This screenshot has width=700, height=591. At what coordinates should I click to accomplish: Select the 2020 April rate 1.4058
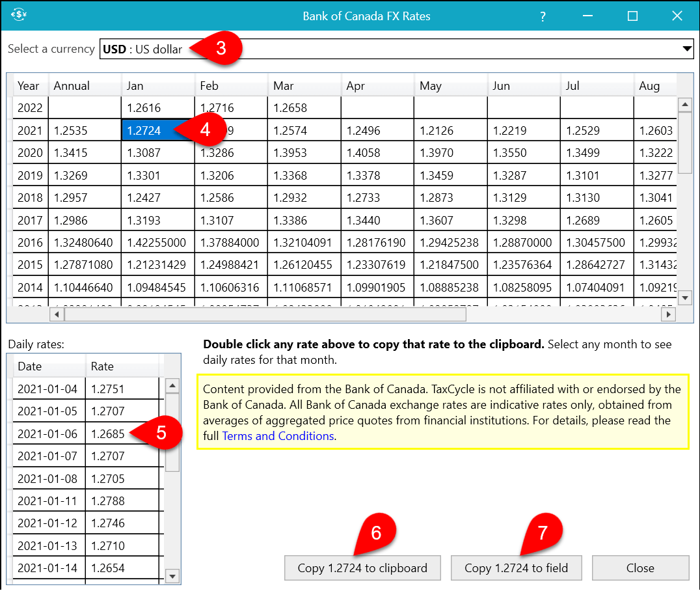[x=377, y=153]
